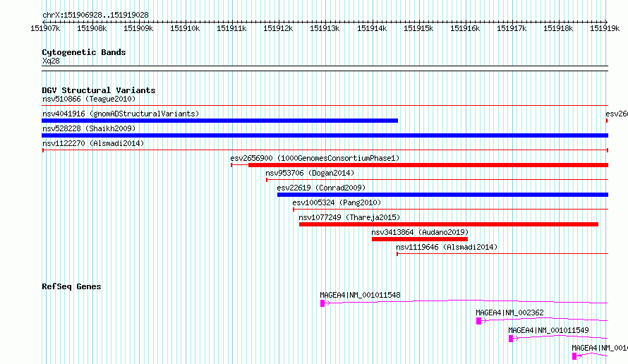The width and height of the screenshot is (628, 364).
Task: Click the MAGEA4 NM_001011549 magenta exon box
Action: 511,339
